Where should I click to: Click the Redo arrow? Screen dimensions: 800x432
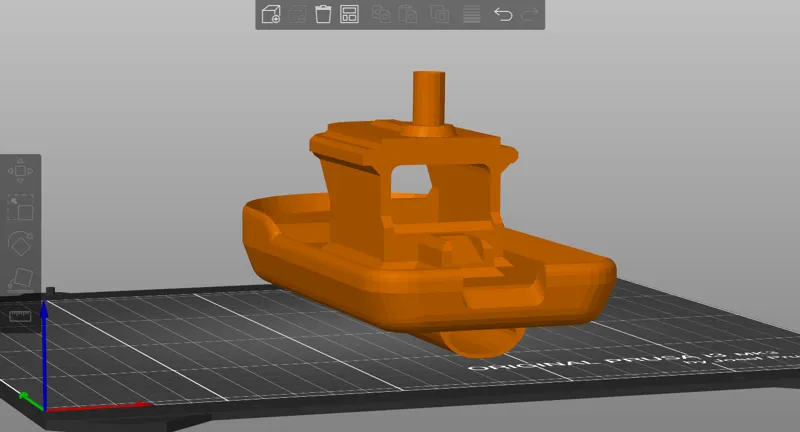tap(530, 14)
